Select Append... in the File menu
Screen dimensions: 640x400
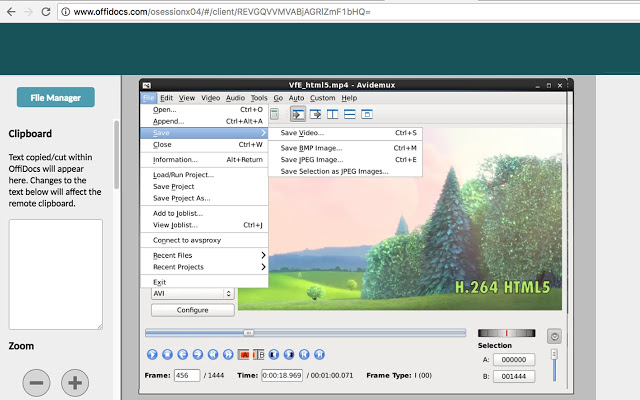coord(204,121)
